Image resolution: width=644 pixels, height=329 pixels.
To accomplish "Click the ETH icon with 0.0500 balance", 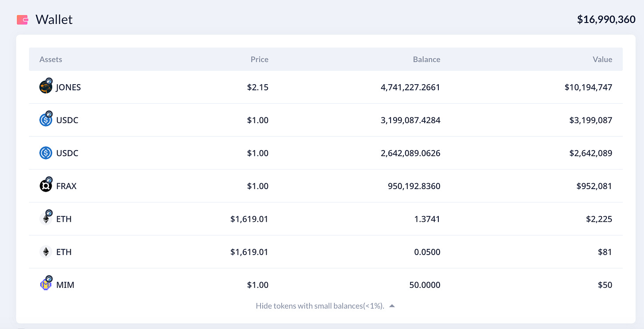I will point(46,252).
